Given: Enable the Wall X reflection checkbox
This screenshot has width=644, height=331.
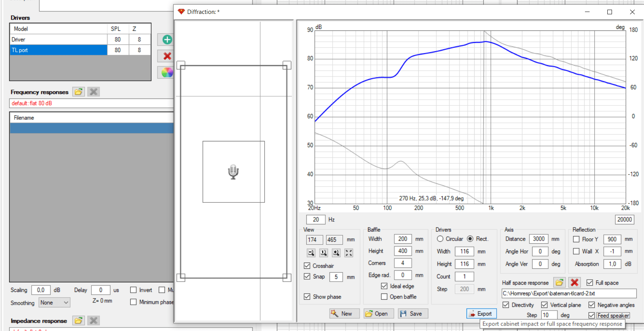Looking at the screenshot, I should coord(576,251).
